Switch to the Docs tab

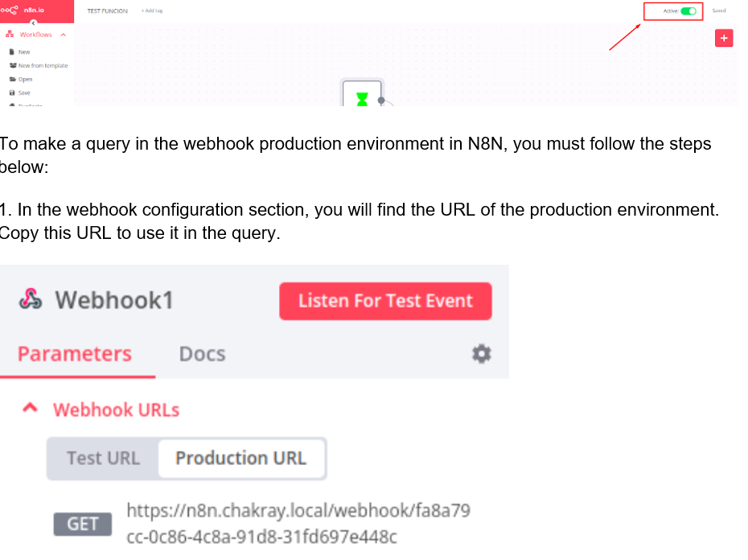[200, 354]
